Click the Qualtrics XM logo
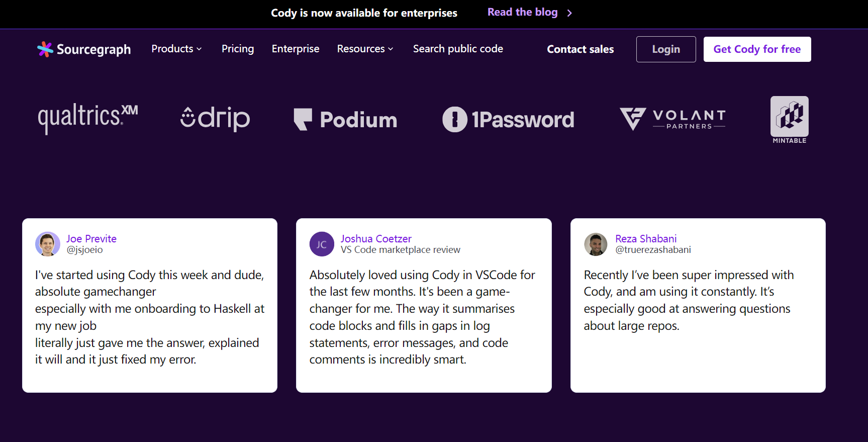 tap(88, 118)
